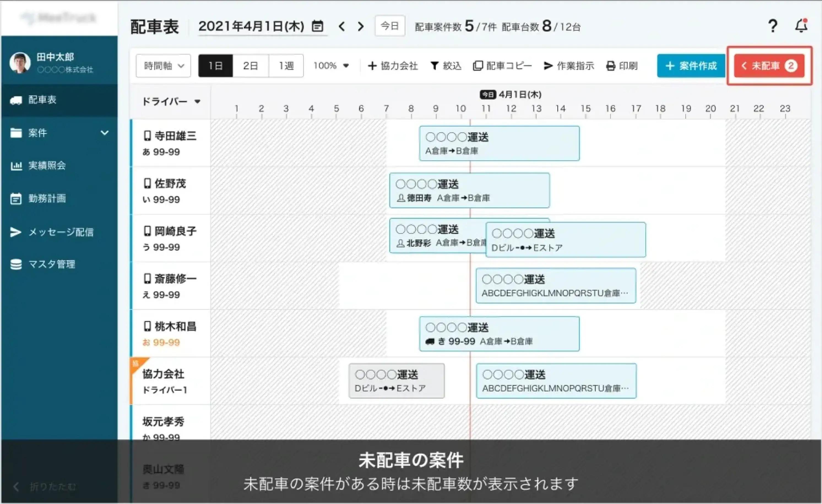
Task: Click the 印刷 print button
Action: click(622, 66)
